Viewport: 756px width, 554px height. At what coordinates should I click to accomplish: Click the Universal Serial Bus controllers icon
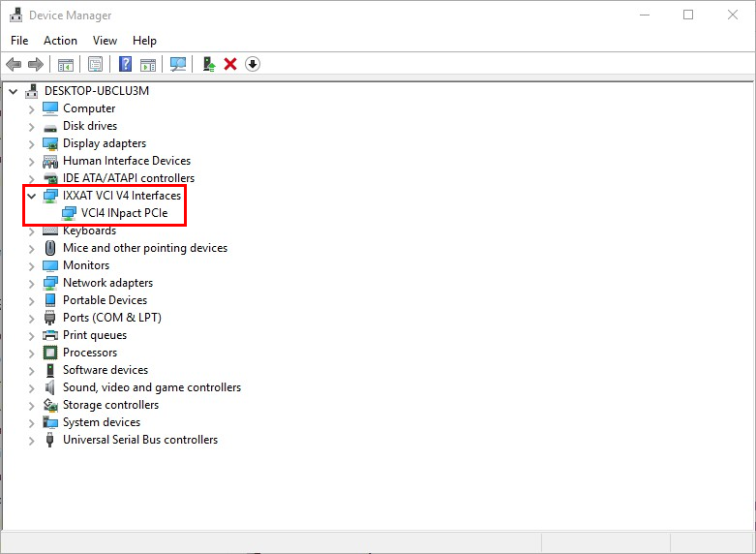49,440
